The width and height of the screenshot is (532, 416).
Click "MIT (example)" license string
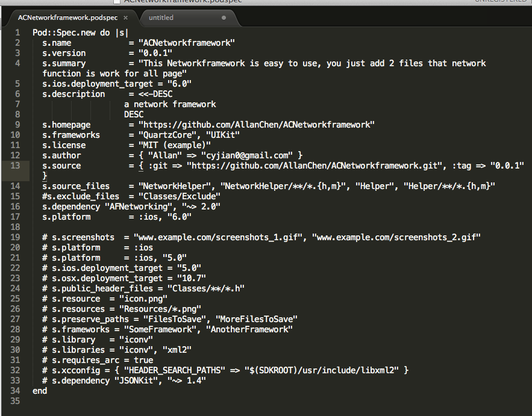[x=174, y=145]
